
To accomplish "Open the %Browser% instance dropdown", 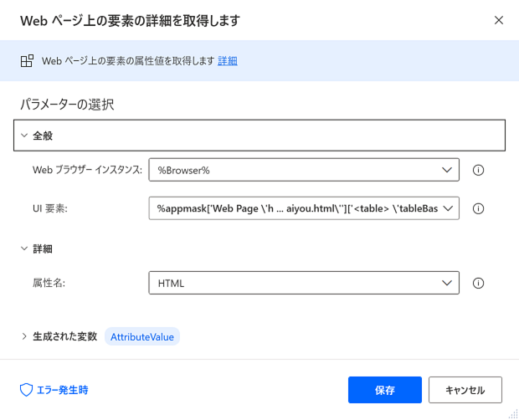I will coord(304,170).
